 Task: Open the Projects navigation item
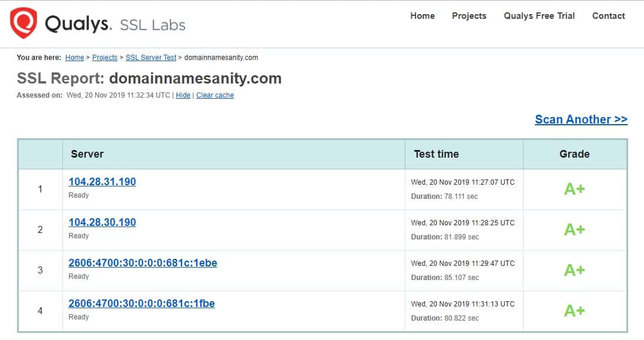(469, 16)
